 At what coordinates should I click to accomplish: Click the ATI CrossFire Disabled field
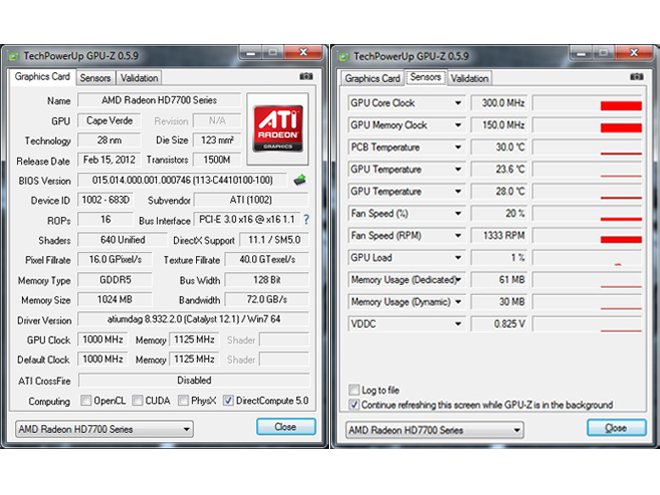coord(194,380)
